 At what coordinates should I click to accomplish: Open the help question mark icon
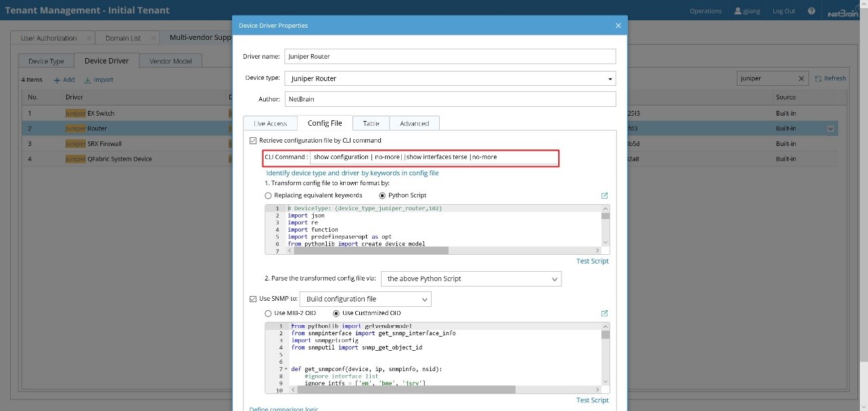811,11
